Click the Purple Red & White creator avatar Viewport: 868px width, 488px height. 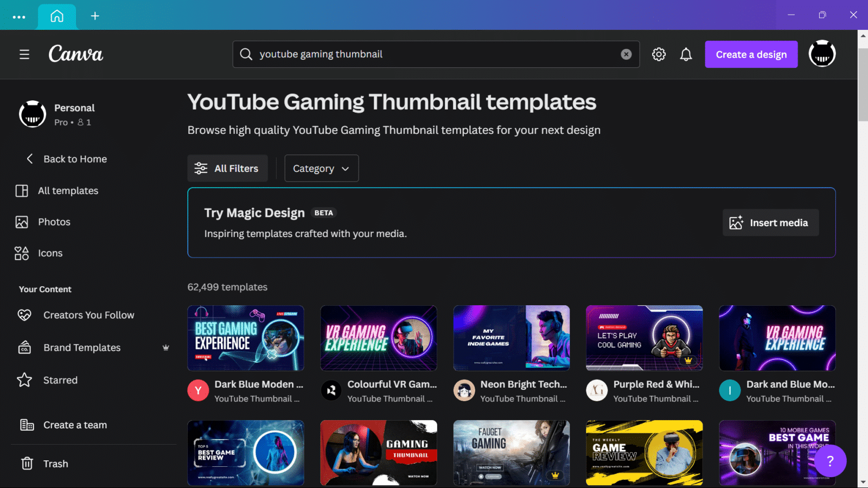click(x=597, y=390)
